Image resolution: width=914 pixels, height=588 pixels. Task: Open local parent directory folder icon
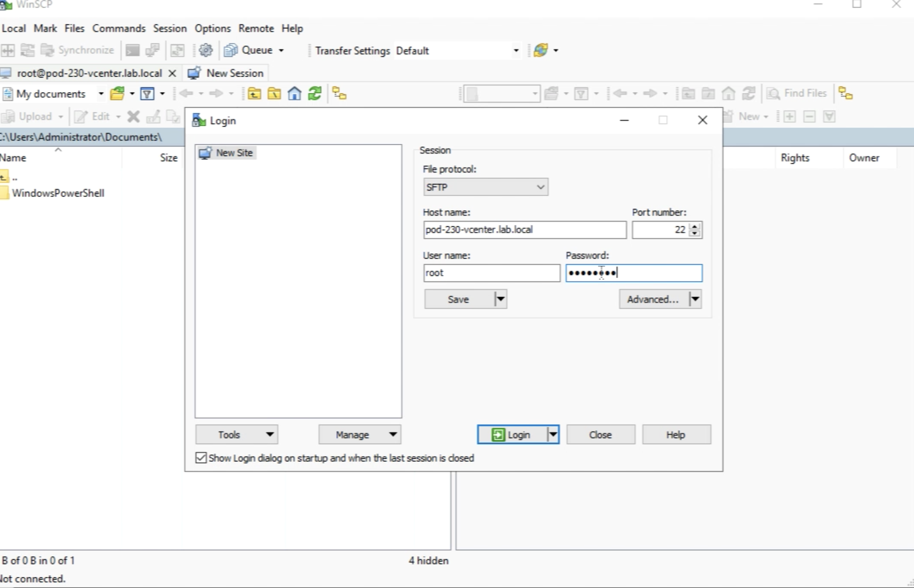click(x=254, y=93)
